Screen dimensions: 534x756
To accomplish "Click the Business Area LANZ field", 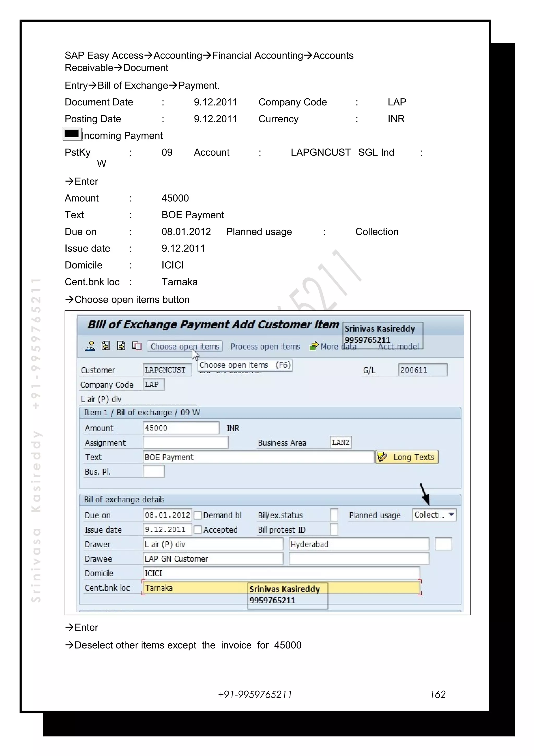I will 341,442.
